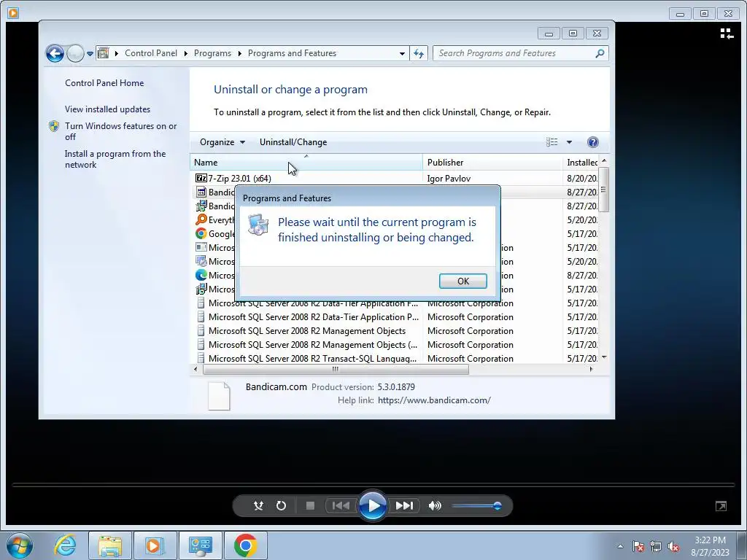Open Install a program from the network

(x=115, y=159)
